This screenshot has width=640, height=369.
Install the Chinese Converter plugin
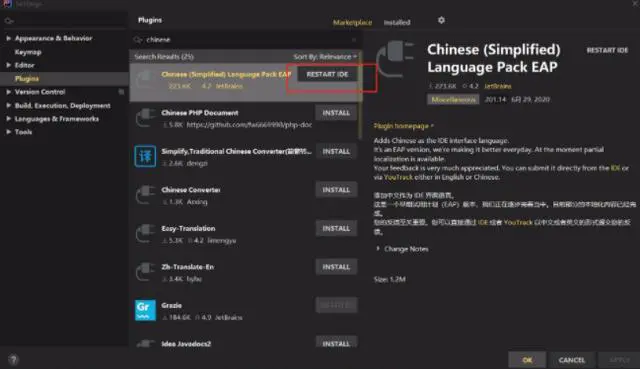coord(336,190)
